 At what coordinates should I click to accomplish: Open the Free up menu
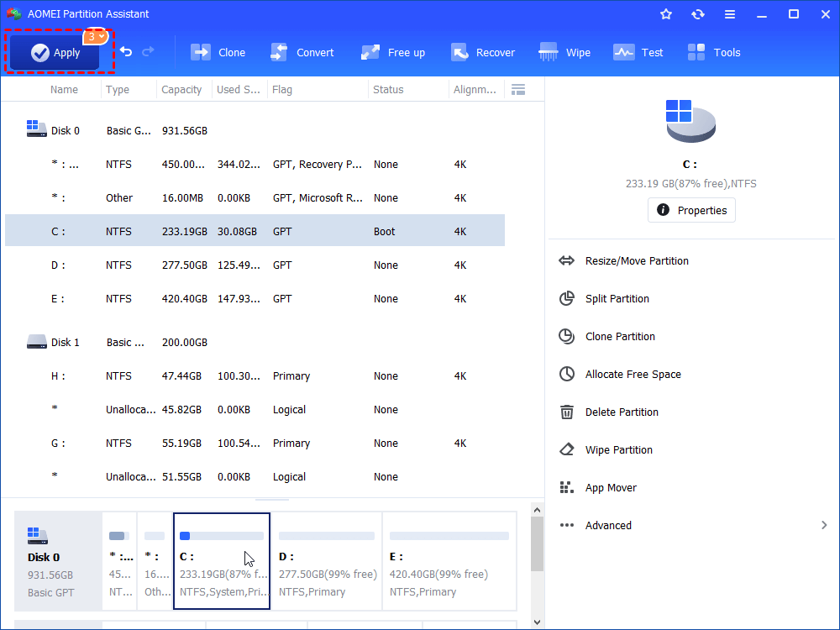tap(392, 52)
